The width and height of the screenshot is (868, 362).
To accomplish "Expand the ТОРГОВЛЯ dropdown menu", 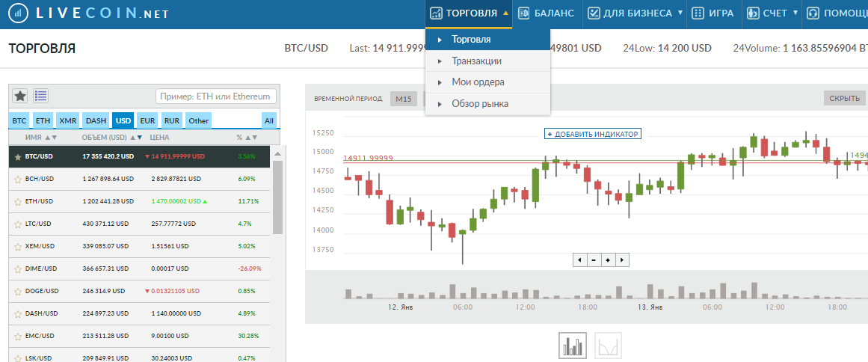I will (470, 13).
